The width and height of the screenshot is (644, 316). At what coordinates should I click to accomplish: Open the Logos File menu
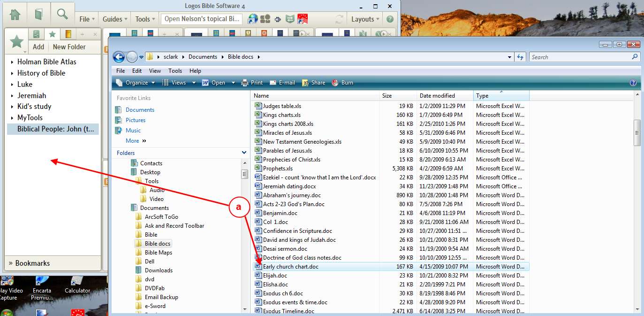tap(87, 19)
